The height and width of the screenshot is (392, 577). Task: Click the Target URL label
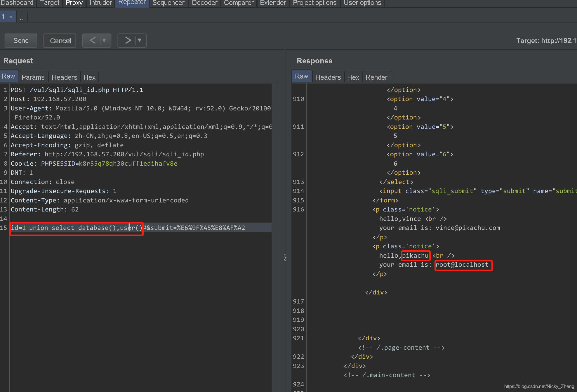pyautogui.click(x=546, y=41)
